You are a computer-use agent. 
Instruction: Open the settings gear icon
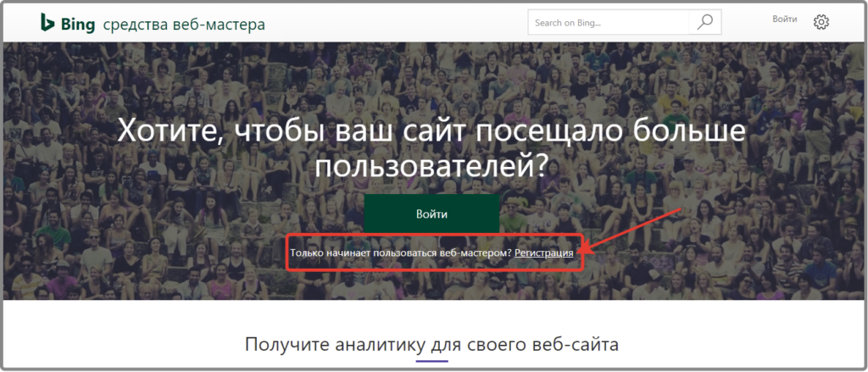[x=821, y=23]
